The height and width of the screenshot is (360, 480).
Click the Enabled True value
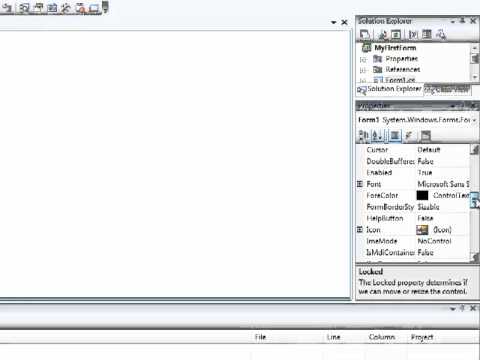click(425, 173)
